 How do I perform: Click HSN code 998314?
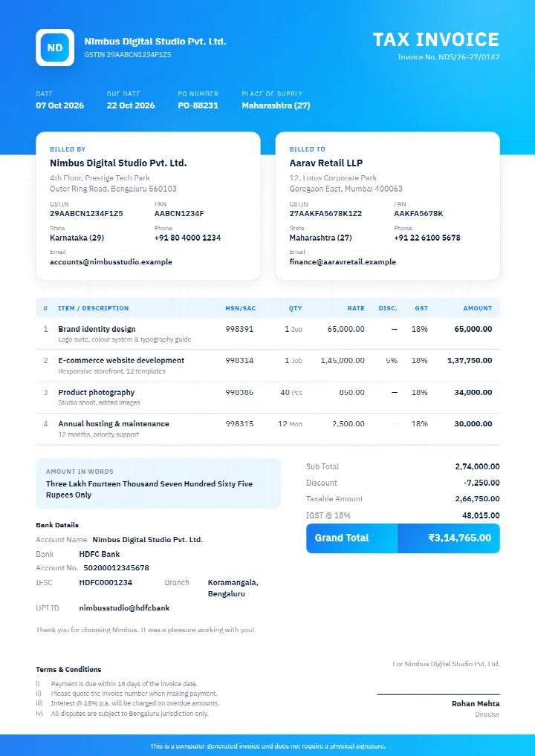click(x=239, y=360)
